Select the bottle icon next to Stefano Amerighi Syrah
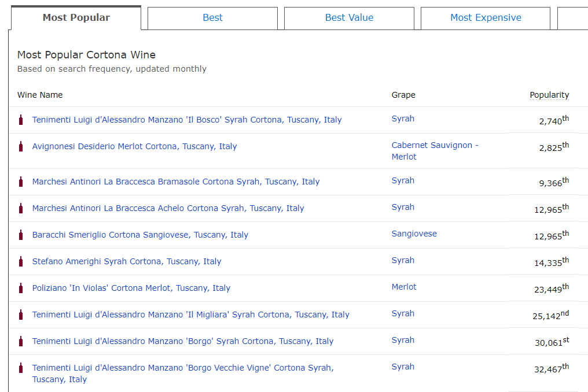 [x=21, y=261]
